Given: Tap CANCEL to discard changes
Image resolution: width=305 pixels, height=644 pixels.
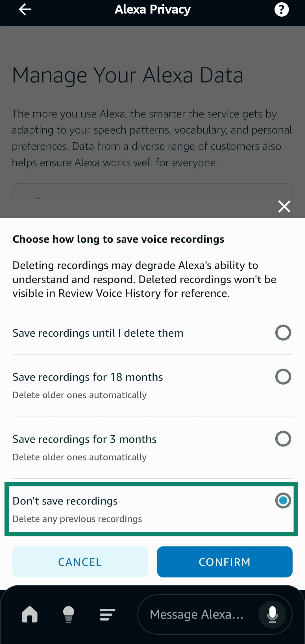Looking at the screenshot, I should [x=79, y=562].
